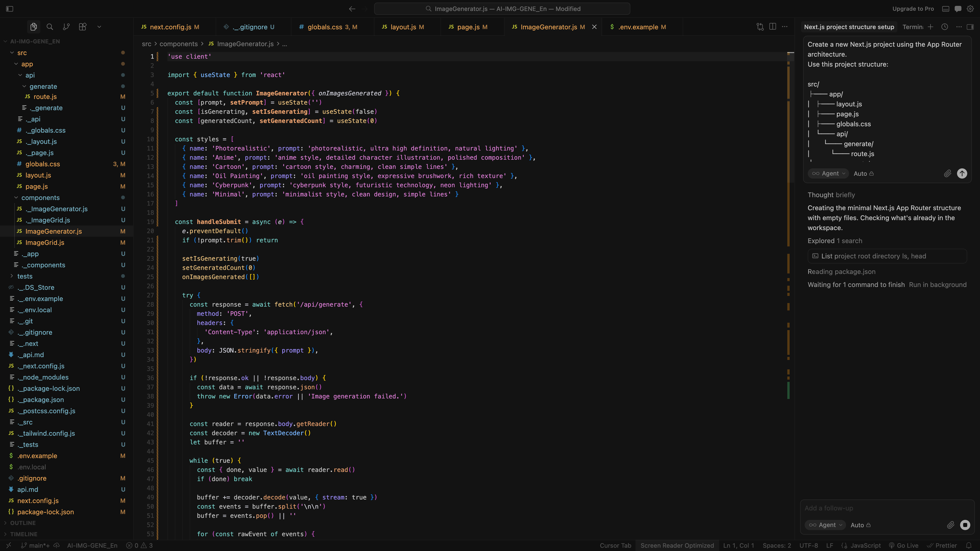Viewport: 980px width, 551px height.
Task: Click Run in background
Action: [938, 285]
